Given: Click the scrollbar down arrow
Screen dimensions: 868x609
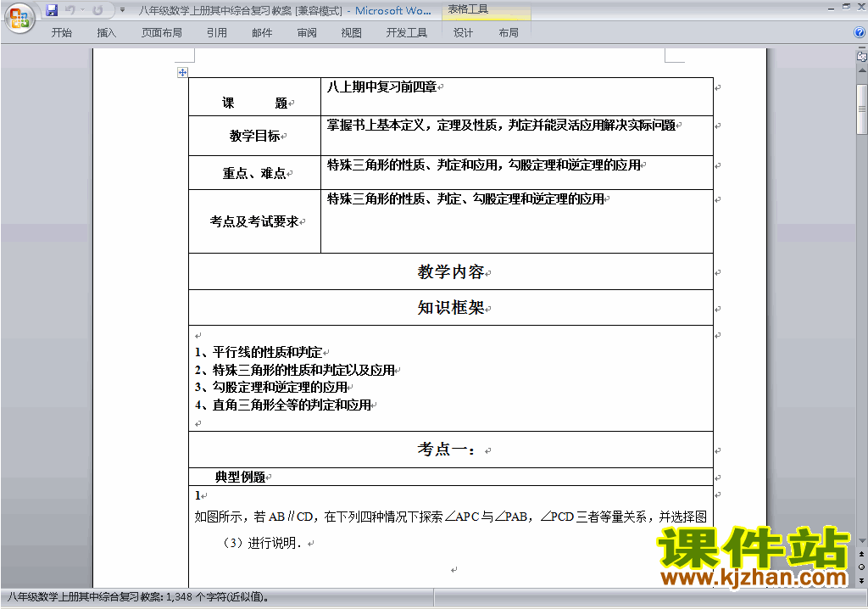Looking at the screenshot, I should pos(862,541).
